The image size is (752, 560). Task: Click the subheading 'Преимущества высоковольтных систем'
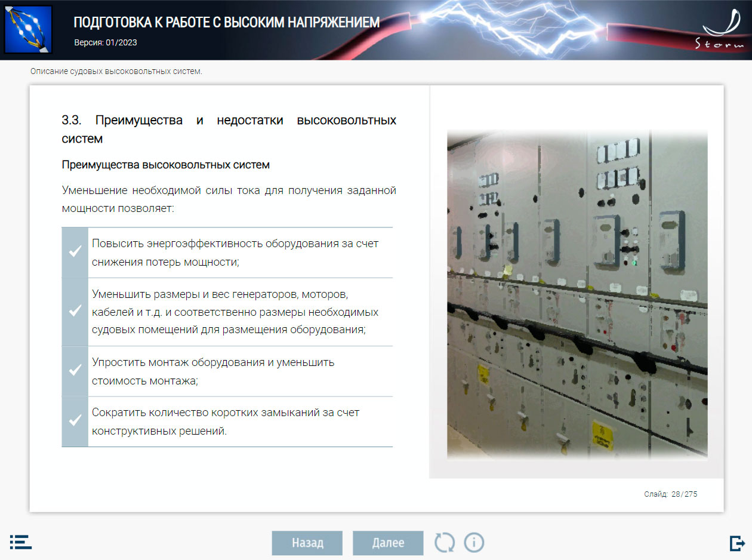point(166,164)
